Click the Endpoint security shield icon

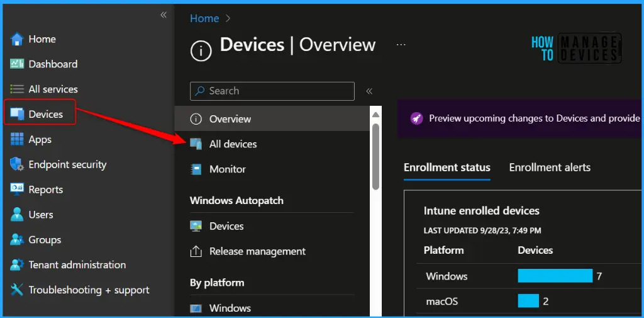coord(17,164)
